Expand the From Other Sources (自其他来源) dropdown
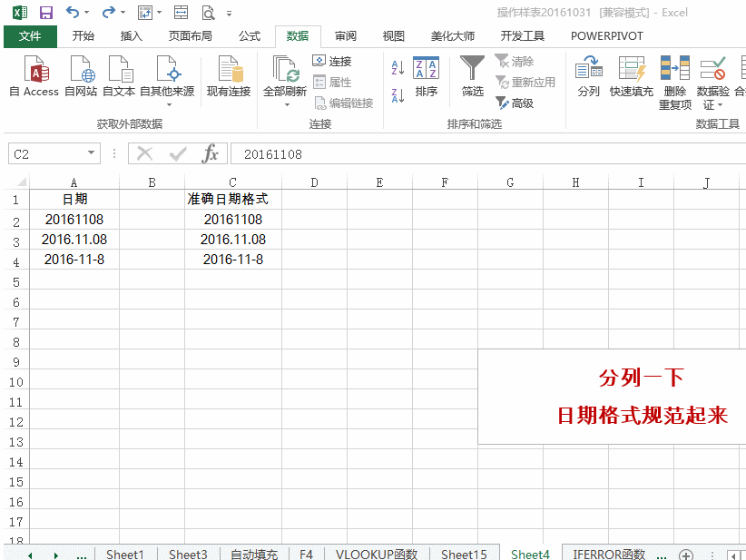This screenshot has width=746, height=560. pos(167,104)
